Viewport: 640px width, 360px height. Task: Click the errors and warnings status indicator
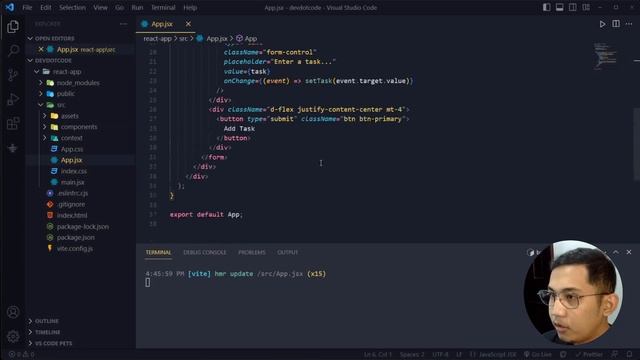pyautogui.click(x=21, y=354)
